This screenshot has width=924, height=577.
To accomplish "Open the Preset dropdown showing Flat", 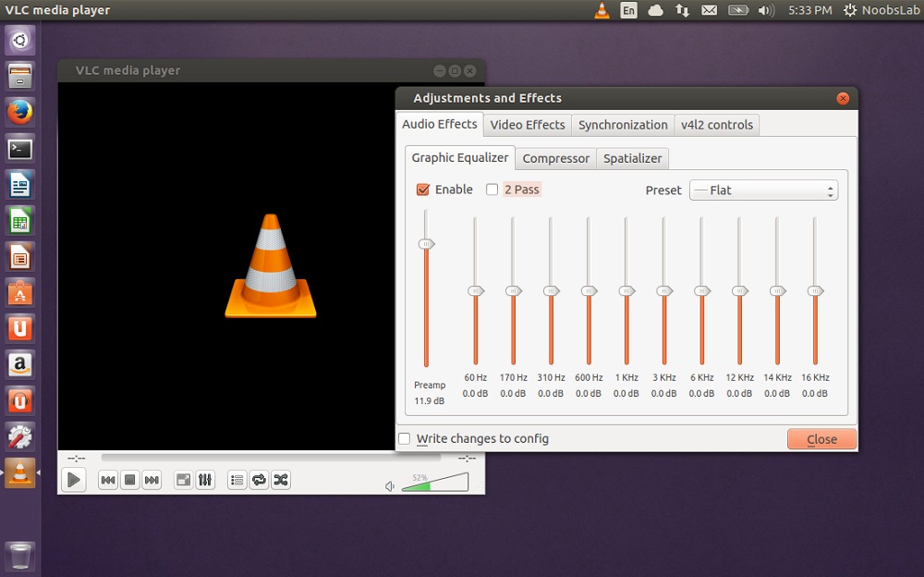I will (x=763, y=190).
